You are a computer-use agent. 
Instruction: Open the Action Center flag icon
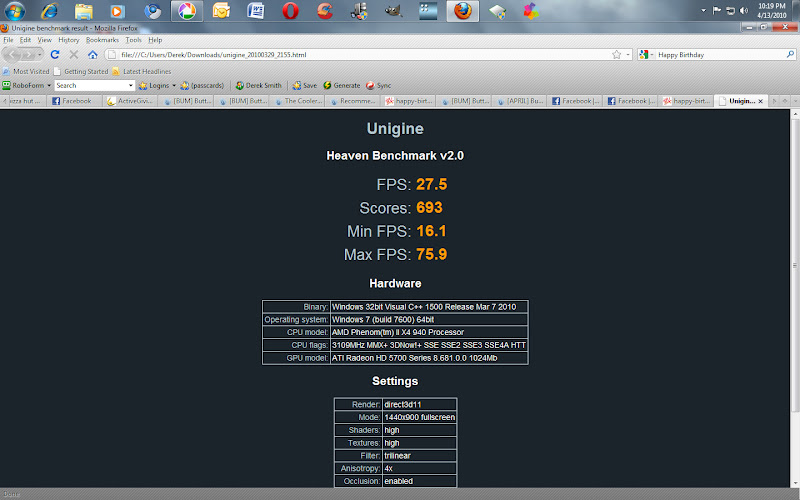pyautogui.click(x=717, y=11)
